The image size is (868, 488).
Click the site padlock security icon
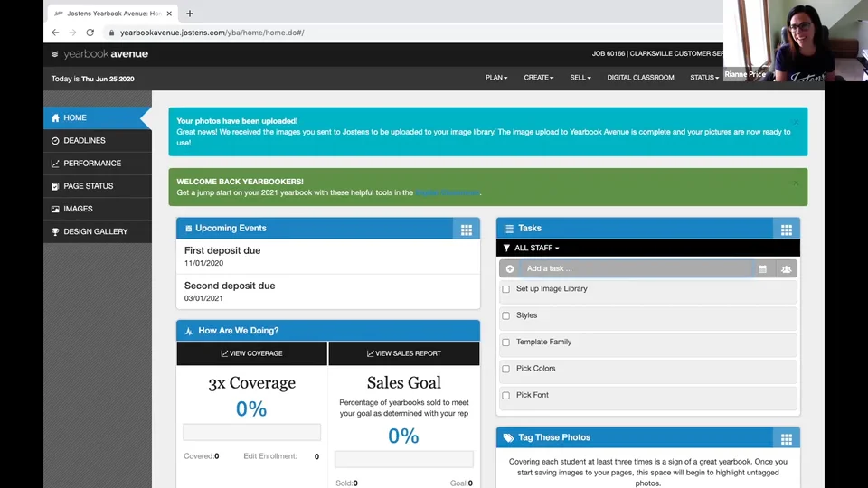(111, 33)
